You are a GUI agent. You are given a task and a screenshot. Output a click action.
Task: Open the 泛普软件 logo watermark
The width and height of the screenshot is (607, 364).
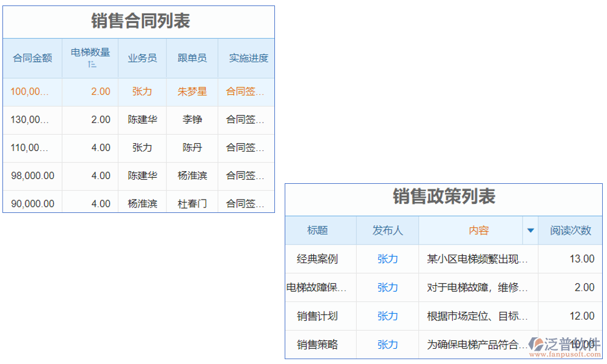[x=555, y=343]
